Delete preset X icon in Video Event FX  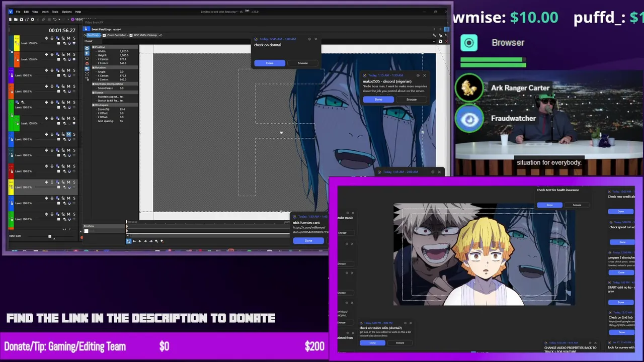447,41
